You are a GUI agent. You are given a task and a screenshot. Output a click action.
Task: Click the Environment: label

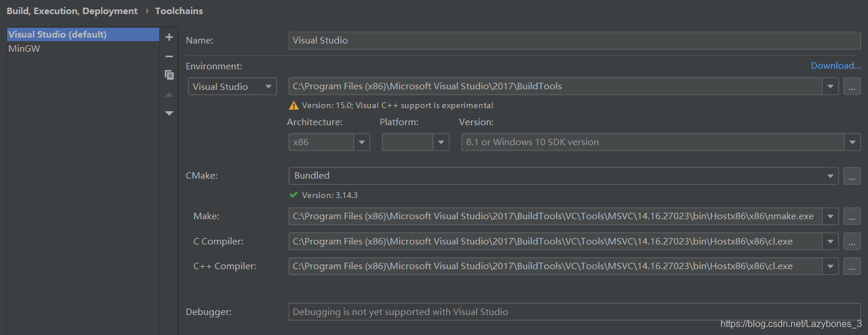pos(214,66)
